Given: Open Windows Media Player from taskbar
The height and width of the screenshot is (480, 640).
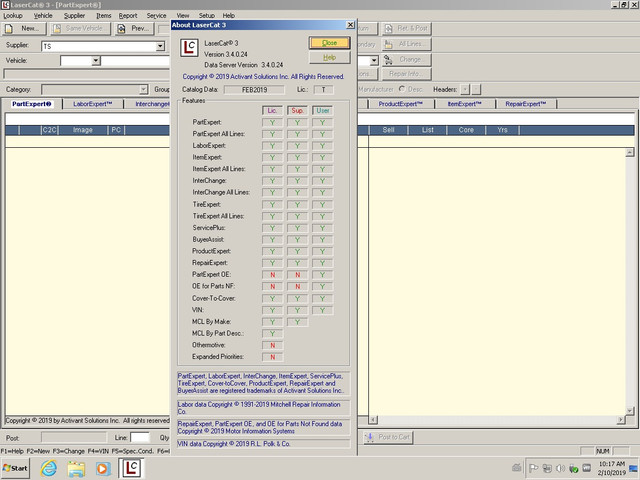Looking at the screenshot, I should click(103, 469).
